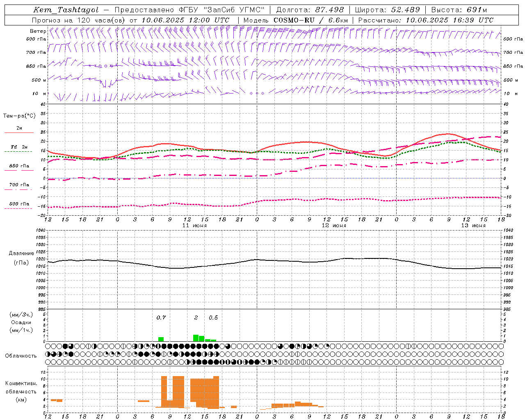Select the 'Долгота: 87.498' header value
The image size is (525, 420).
310,10
